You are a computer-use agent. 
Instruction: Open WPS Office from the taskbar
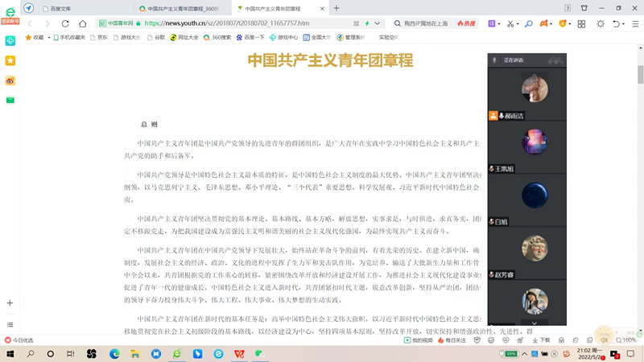click(239, 354)
